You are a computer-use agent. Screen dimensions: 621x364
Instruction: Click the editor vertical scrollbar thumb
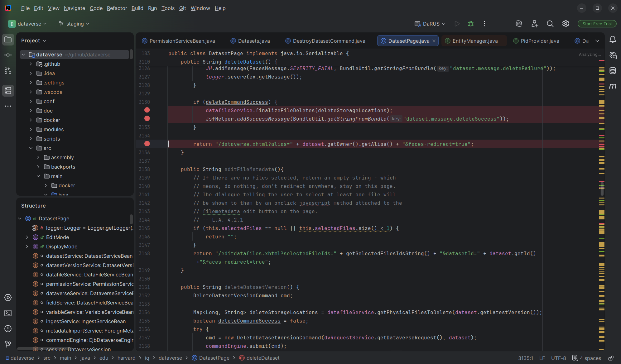click(x=602, y=189)
